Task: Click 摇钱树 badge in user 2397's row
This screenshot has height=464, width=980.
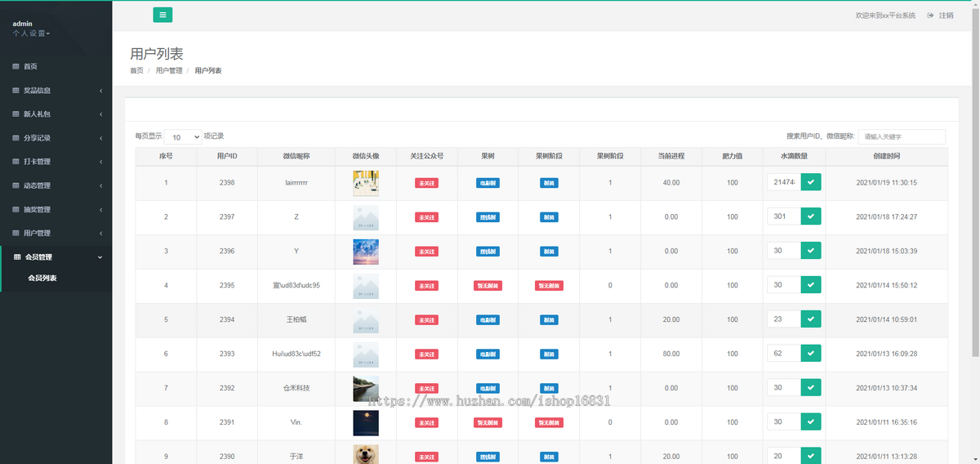Action: 488,217
